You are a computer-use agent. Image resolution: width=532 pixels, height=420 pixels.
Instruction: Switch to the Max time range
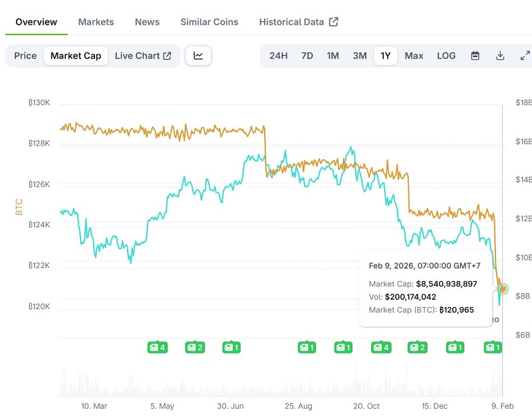pos(414,56)
